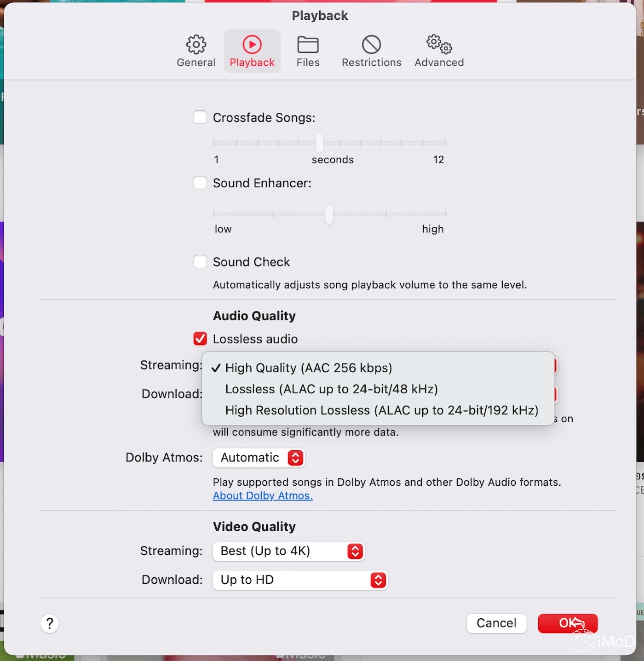Enable the Crossfade Songs checkbox
Image resolution: width=644 pixels, height=661 pixels.
click(x=200, y=117)
